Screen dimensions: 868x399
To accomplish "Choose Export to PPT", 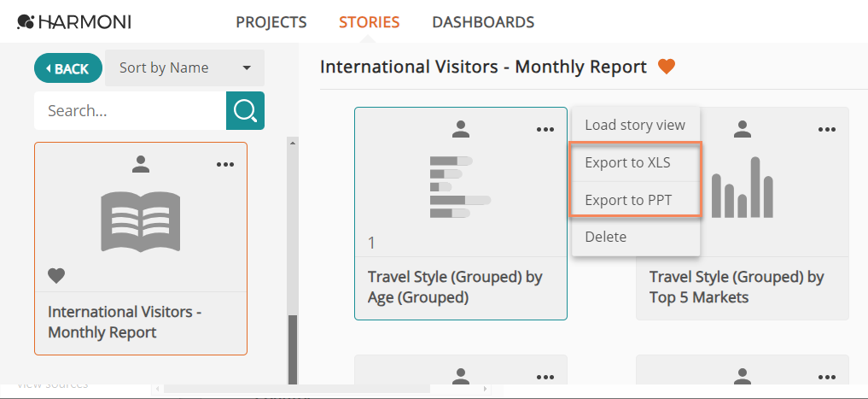I will (x=636, y=200).
